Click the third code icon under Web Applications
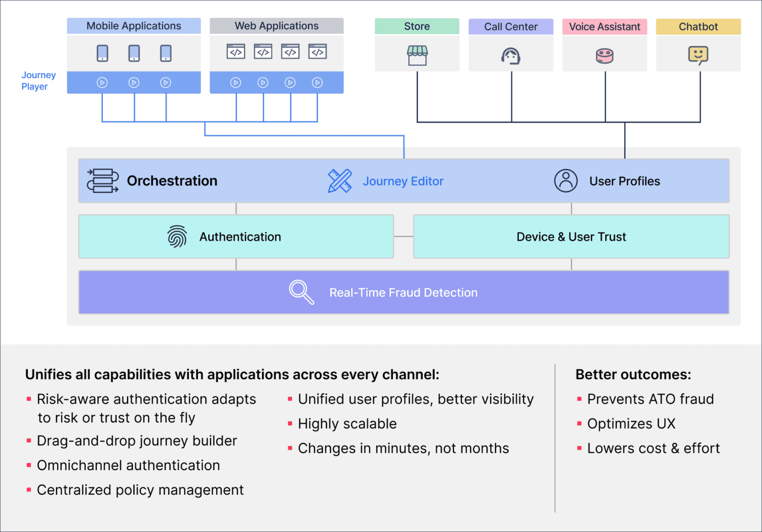The image size is (762, 532). (290, 51)
